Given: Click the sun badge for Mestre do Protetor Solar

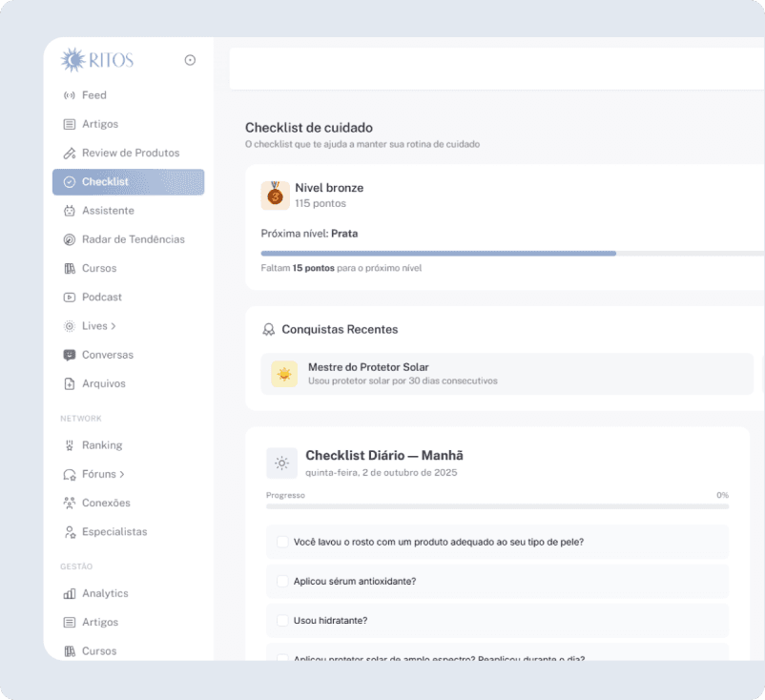Looking at the screenshot, I should (284, 374).
